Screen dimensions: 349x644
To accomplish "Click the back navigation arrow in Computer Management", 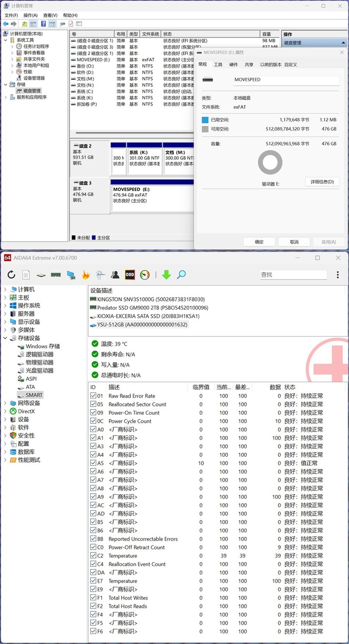I will (6, 24).
